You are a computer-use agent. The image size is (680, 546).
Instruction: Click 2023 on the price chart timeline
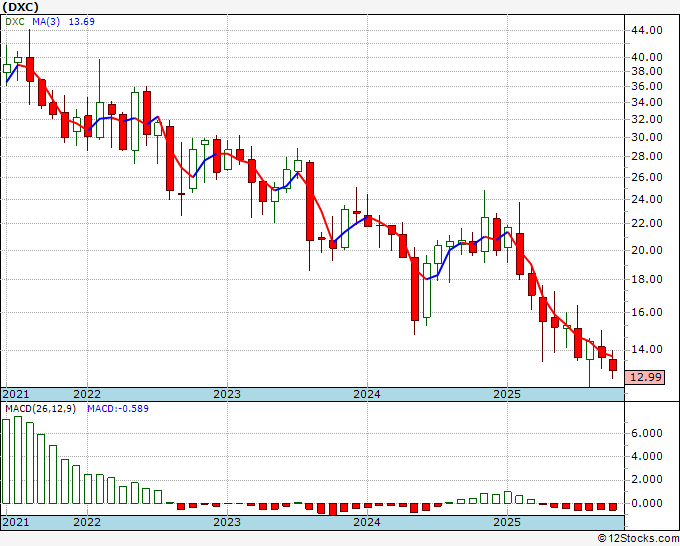(227, 394)
